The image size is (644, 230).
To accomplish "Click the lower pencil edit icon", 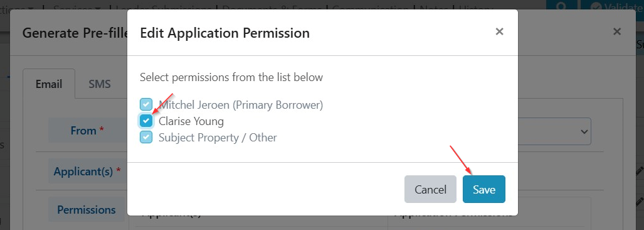I will [640, 202].
